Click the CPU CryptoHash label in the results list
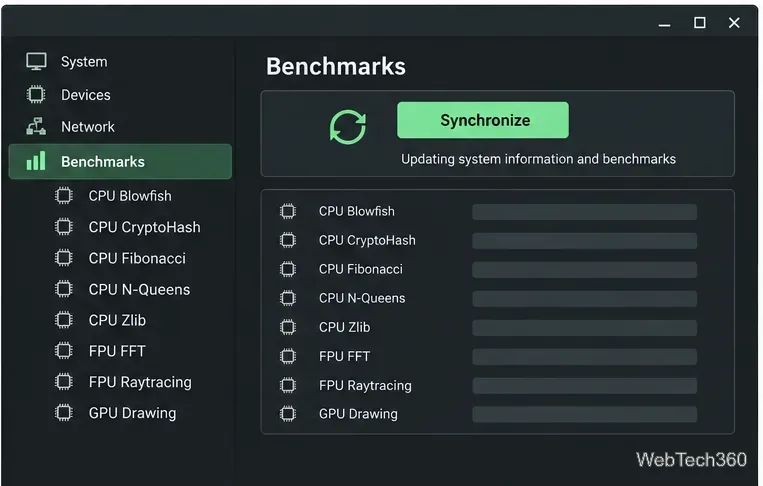 (367, 240)
